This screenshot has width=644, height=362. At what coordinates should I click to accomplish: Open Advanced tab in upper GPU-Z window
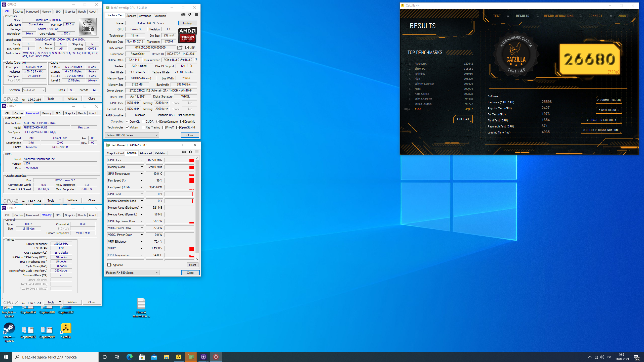pos(145,16)
